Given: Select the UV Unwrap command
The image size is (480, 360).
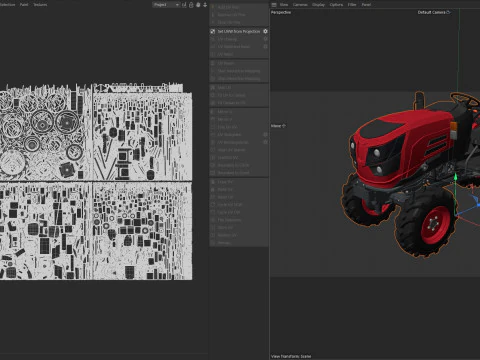Looking at the screenshot, I should [227, 39].
